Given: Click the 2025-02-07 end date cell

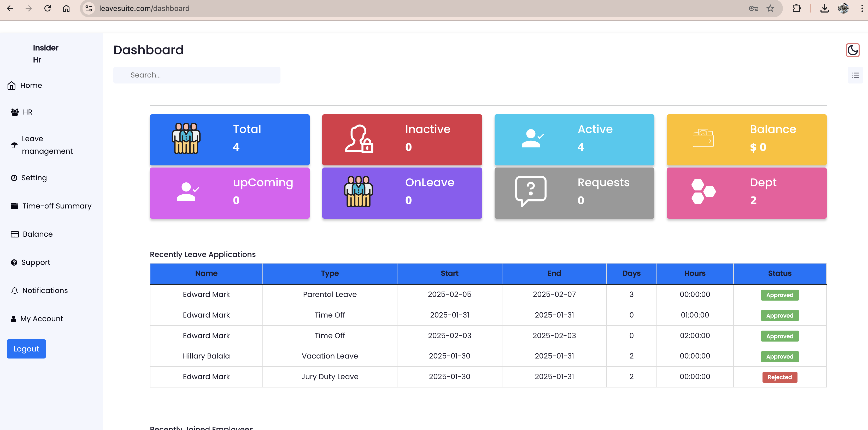Looking at the screenshot, I should click(554, 295).
